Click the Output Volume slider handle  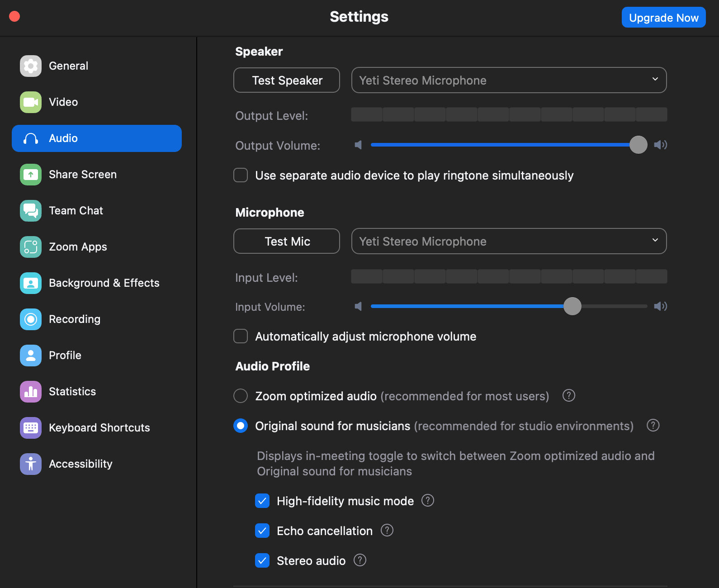(x=638, y=145)
